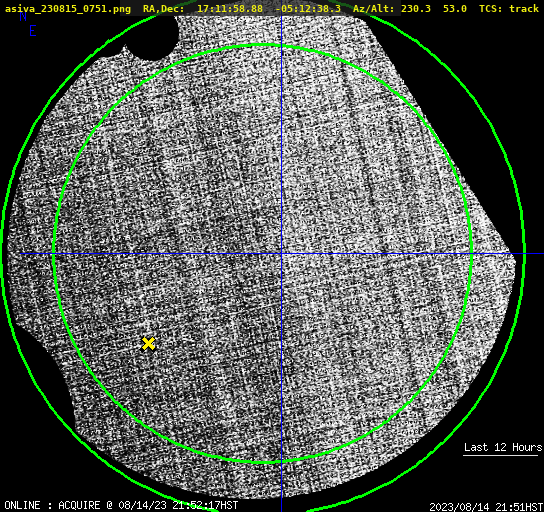This screenshot has height=512, width=544.
Task: Open the Last 12 Hours link
Action: click(503, 447)
